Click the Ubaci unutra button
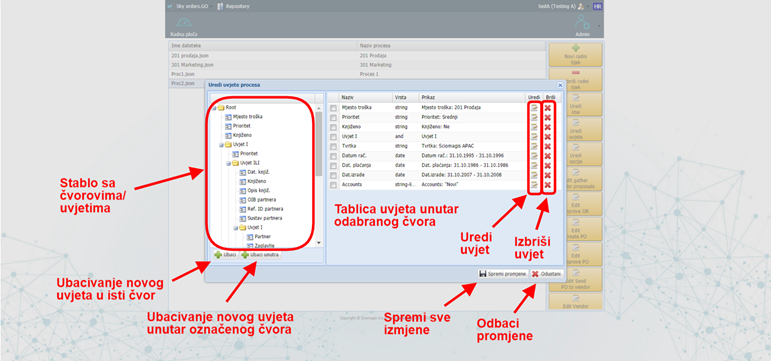This screenshot has width=771, height=361. (261, 255)
